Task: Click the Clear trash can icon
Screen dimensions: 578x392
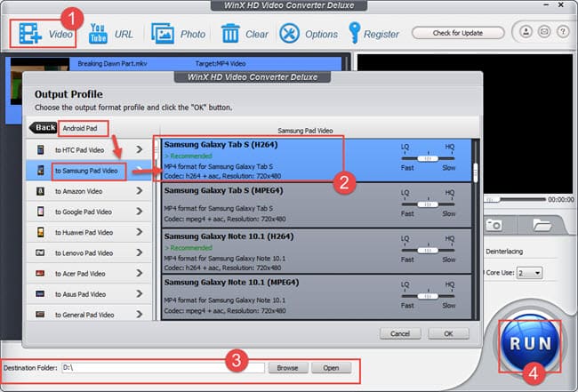Action: click(x=230, y=34)
